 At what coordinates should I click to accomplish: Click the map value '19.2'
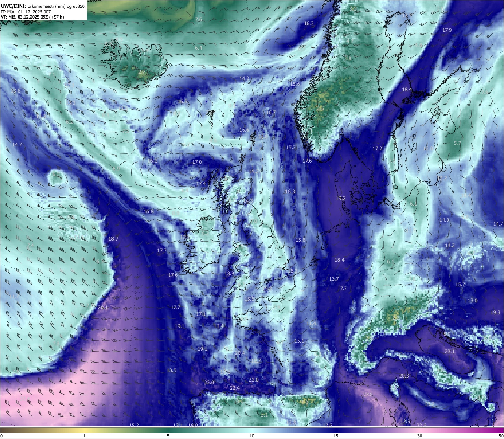341,198
